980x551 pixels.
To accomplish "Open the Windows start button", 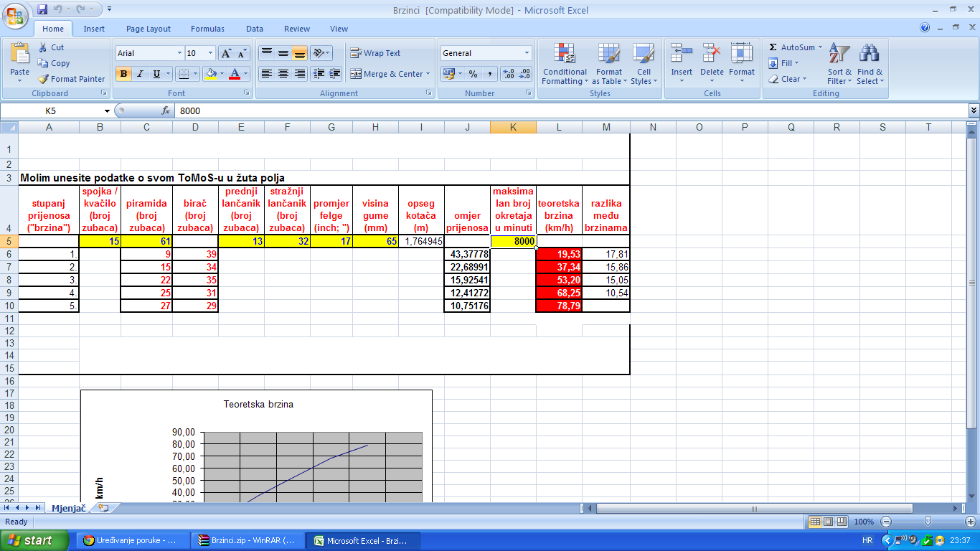I will 35,540.
